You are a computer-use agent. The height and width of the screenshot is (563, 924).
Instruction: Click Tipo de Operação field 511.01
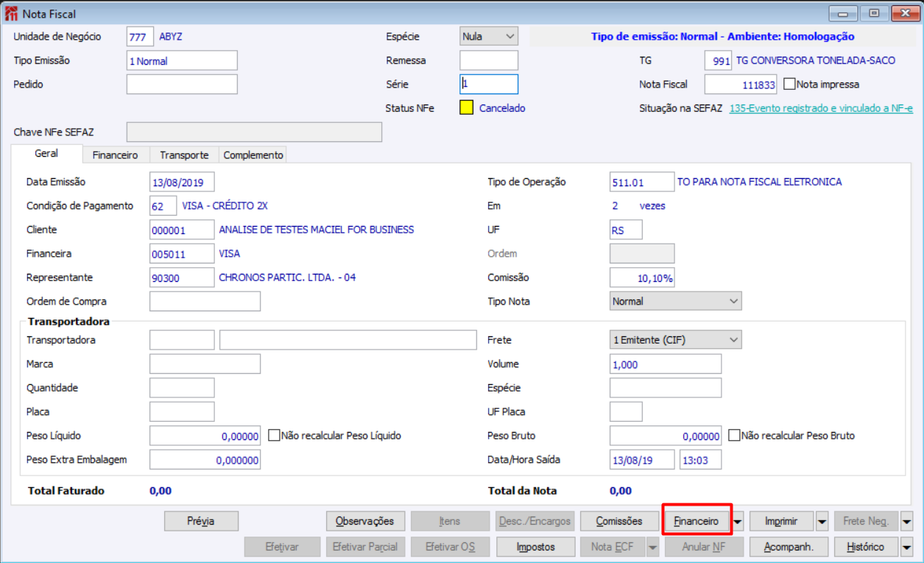(x=642, y=182)
